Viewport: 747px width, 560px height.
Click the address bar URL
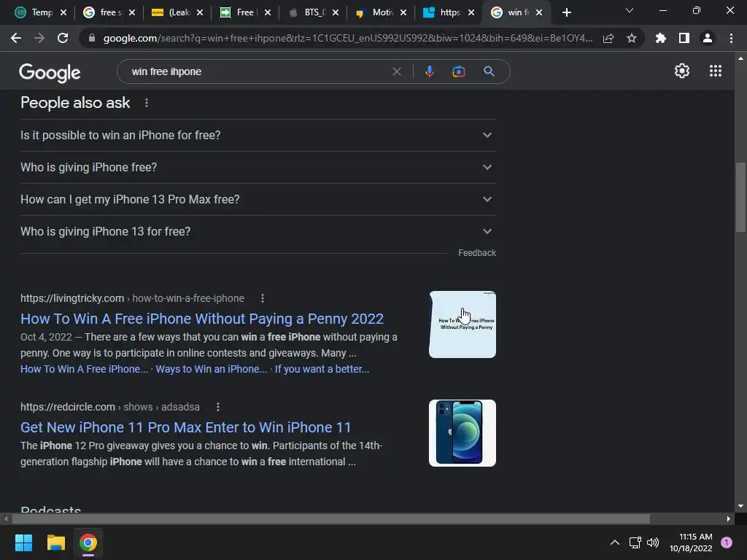click(x=347, y=38)
